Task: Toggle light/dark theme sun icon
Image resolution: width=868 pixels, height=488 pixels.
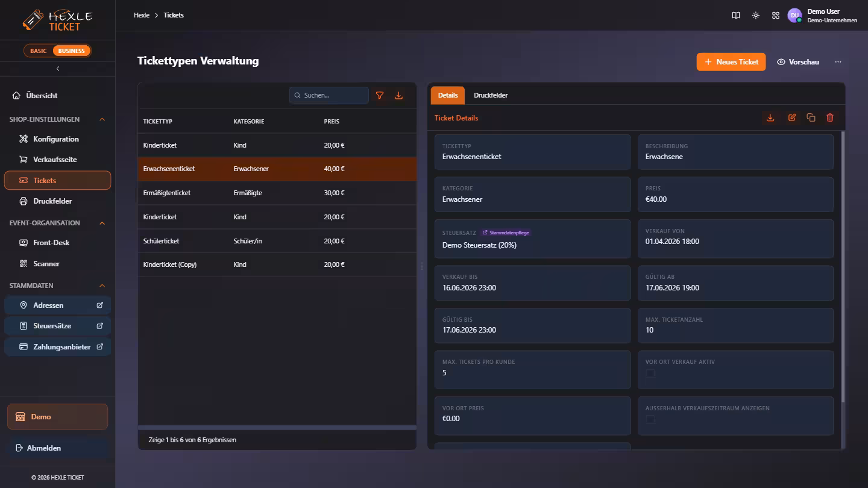Action: (x=756, y=15)
